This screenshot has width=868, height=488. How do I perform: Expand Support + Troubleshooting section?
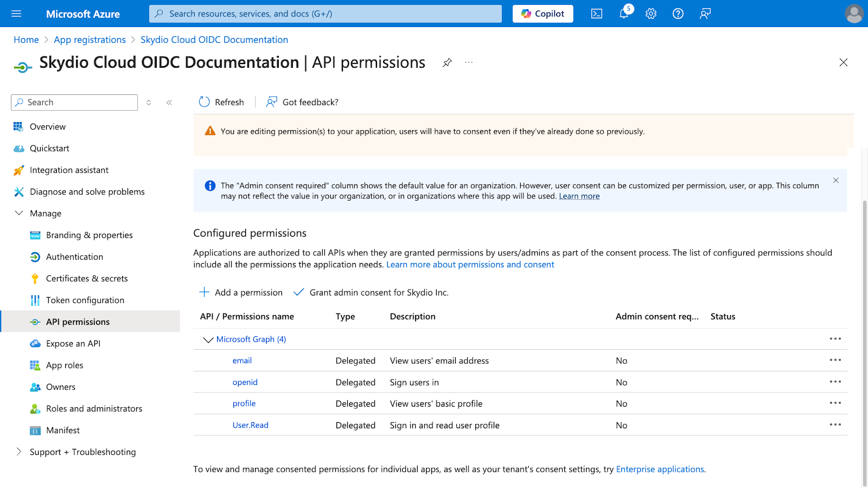coord(19,452)
